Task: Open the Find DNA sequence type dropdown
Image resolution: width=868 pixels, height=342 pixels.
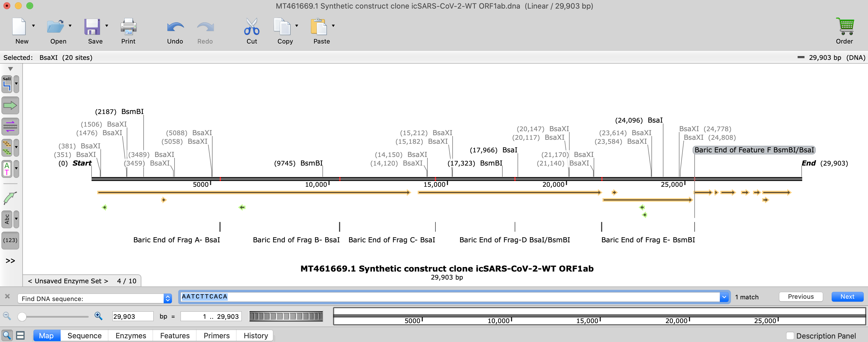Action: pos(167,298)
